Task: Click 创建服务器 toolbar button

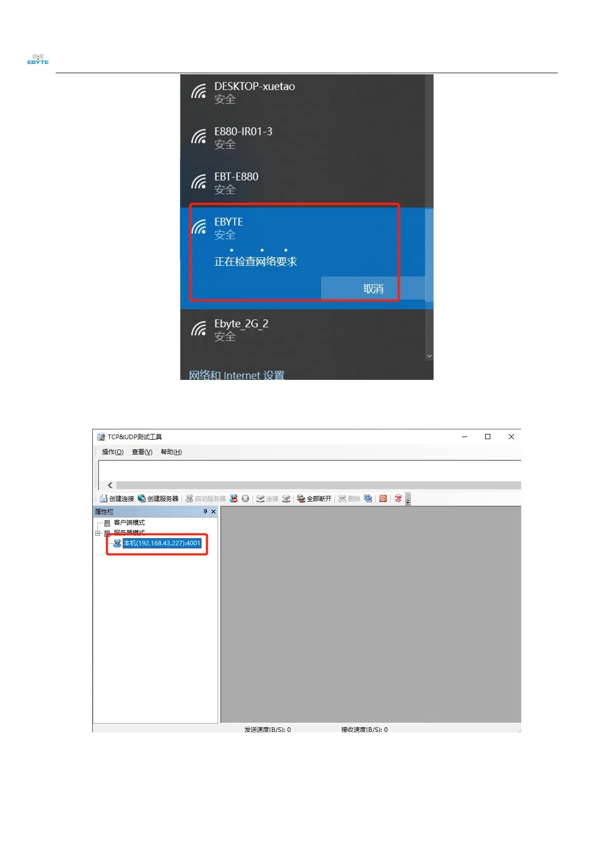Action: tap(158, 498)
